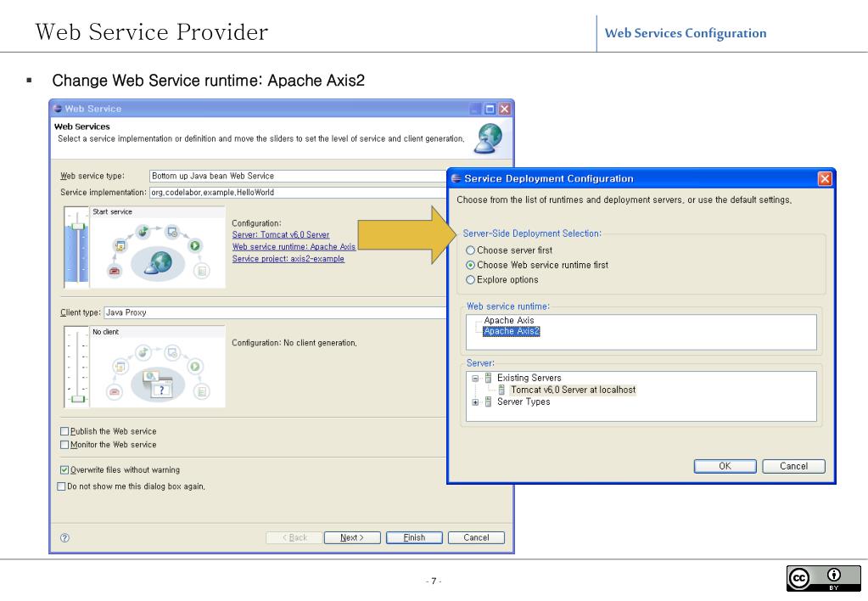Click green run stage icon in service diagram

tap(195, 246)
